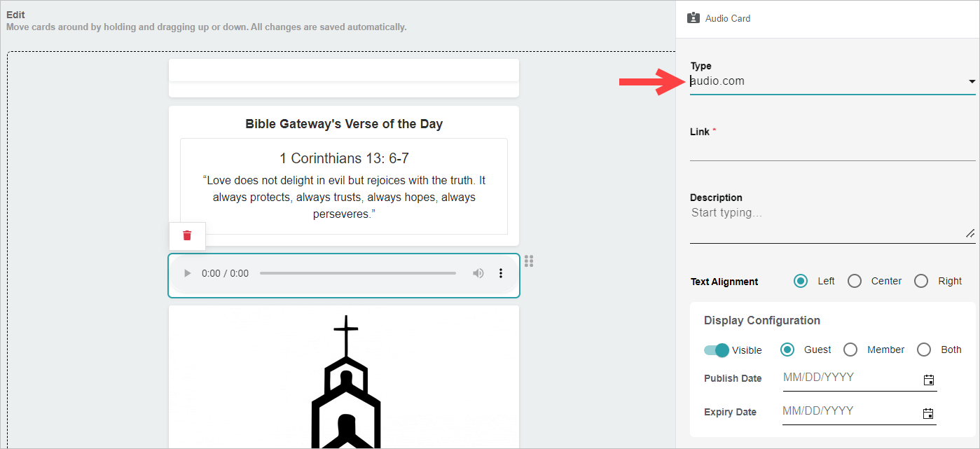Select Center text alignment

pos(855,281)
